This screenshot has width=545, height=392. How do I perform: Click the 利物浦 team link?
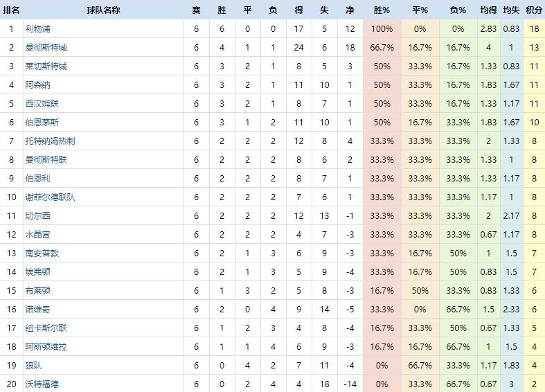[x=37, y=29]
